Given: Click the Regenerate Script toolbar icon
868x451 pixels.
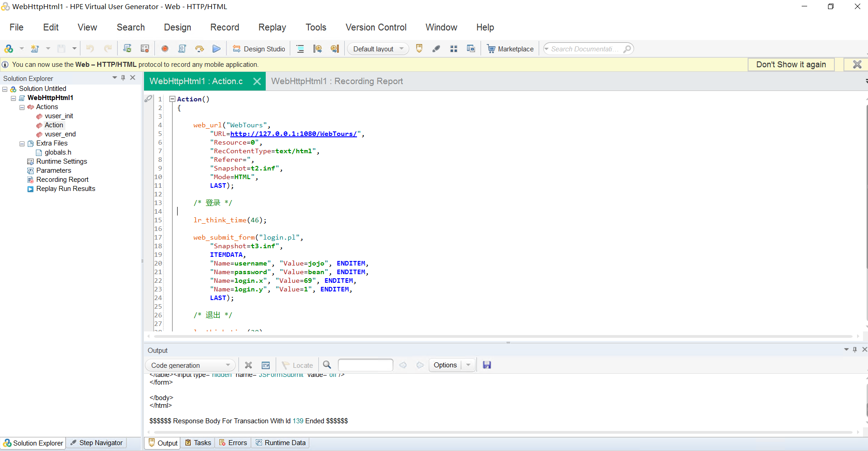Looking at the screenshot, I should (x=127, y=49).
